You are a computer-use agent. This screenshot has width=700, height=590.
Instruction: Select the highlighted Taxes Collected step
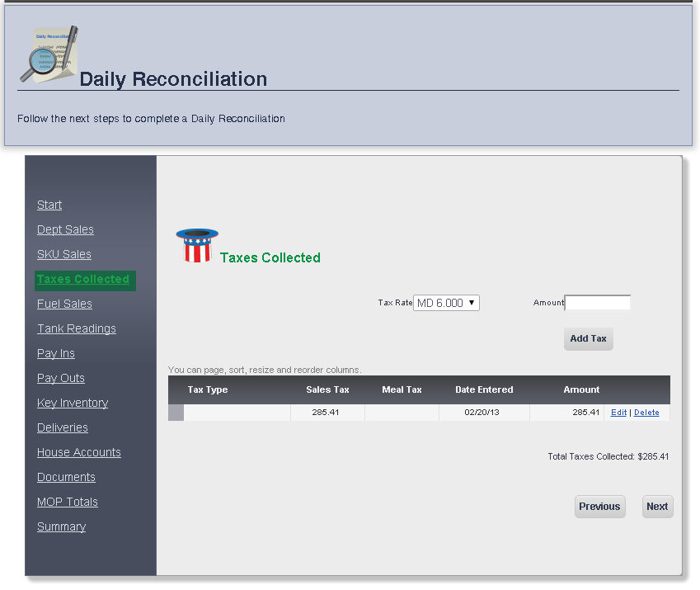coord(85,281)
